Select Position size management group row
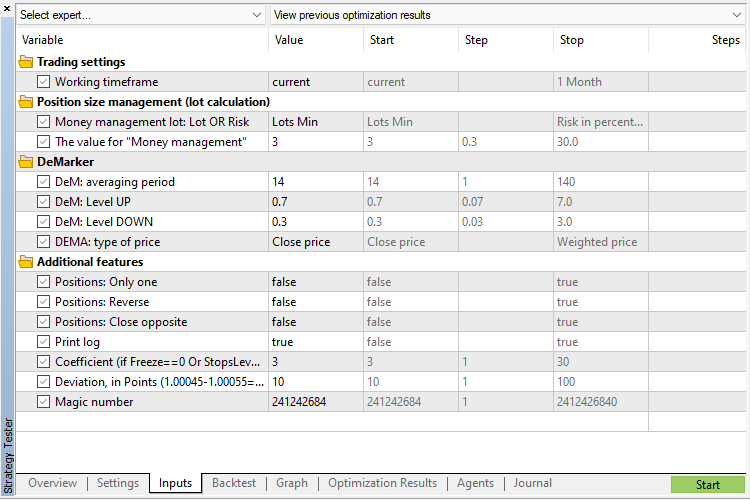This screenshot has width=750, height=500. point(381,102)
